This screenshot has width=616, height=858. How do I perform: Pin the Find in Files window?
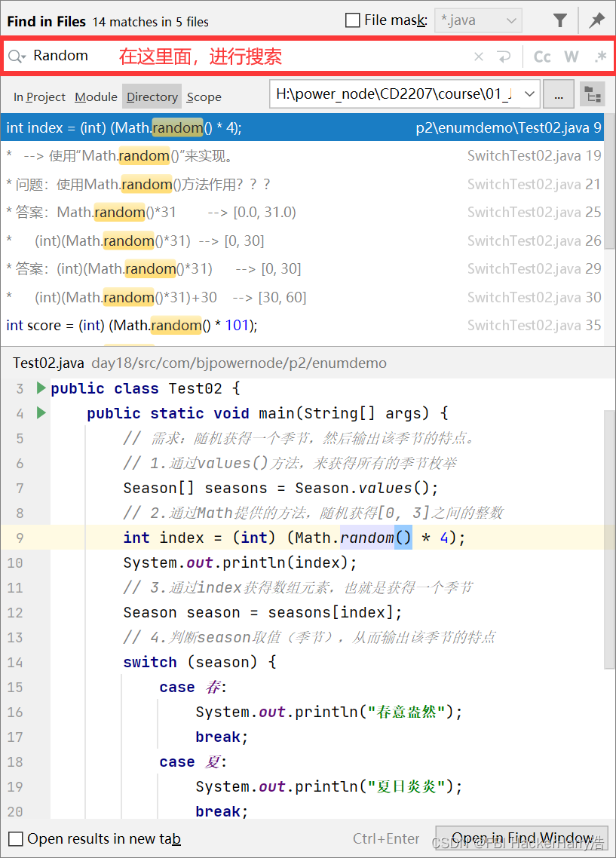[597, 21]
